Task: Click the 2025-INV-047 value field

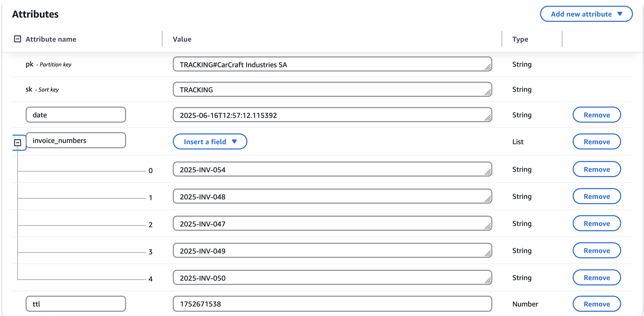Action: (332, 224)
